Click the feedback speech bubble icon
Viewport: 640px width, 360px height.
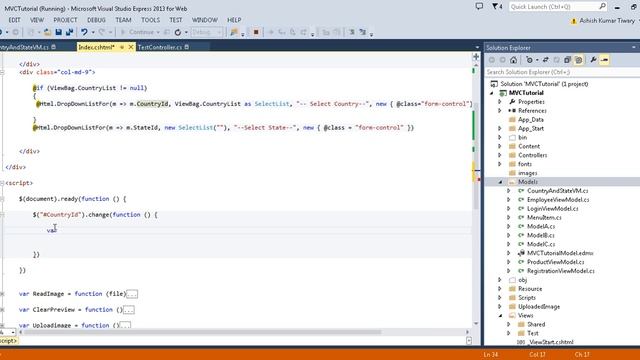click(x=480, y=7)
